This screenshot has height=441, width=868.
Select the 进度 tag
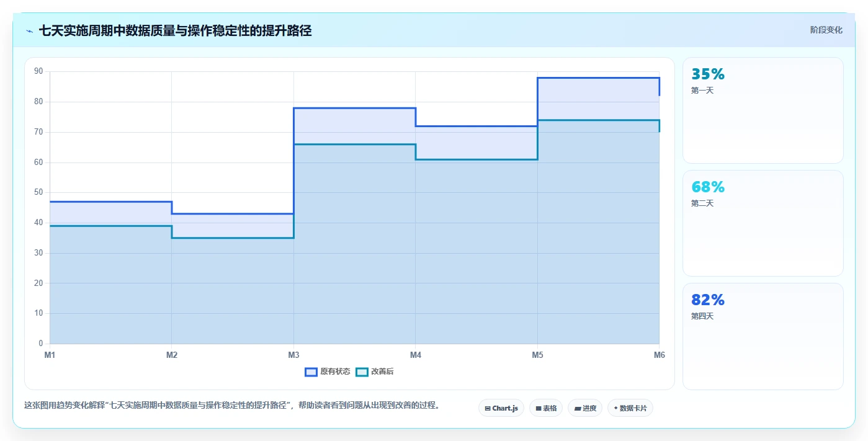585,408
